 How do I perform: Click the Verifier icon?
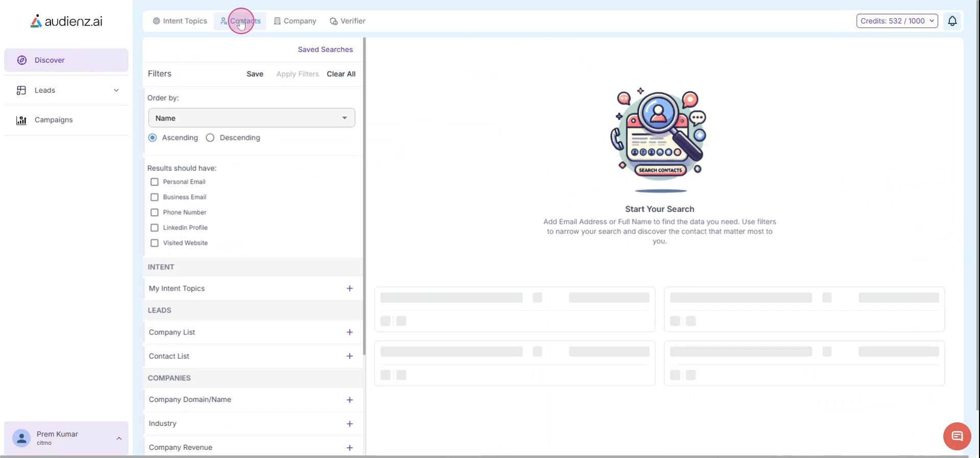(x=334, y=21)
